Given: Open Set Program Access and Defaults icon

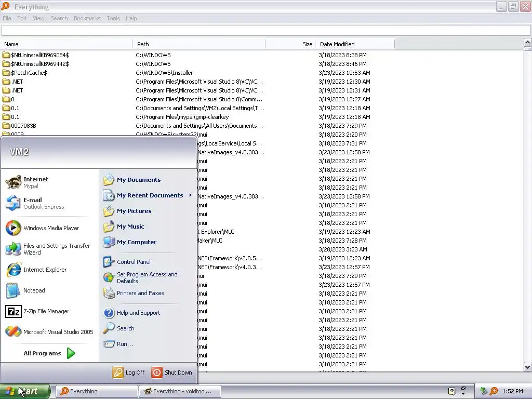Looking at the screenshot, I should pyautogui.click(x=109, y=277).
